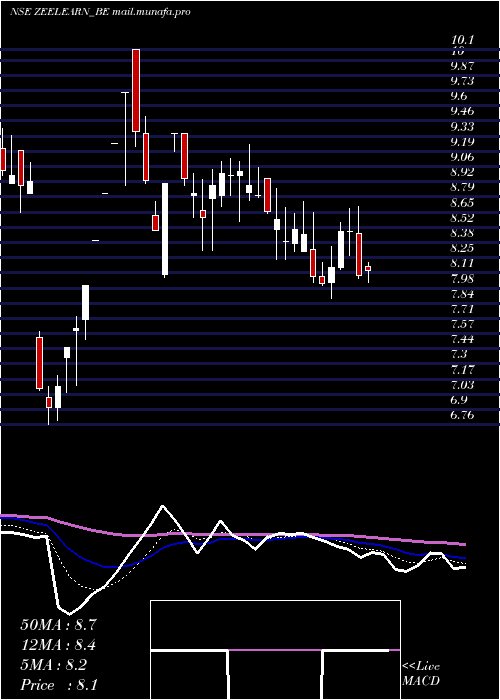
Task: Click the 8.38 price axis label
Action: coord(462,233)
